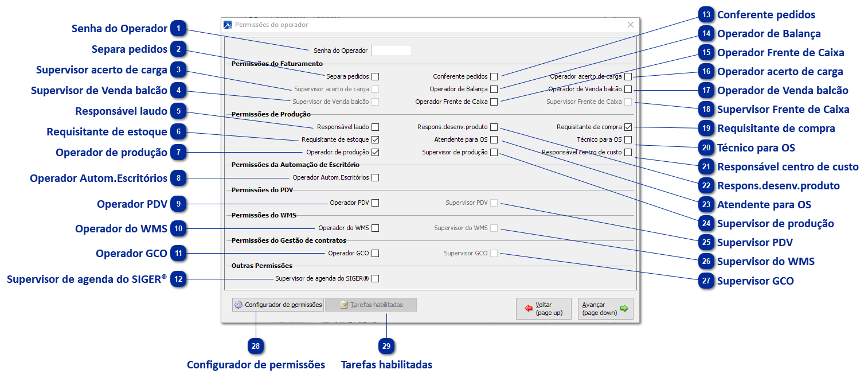Screen dimensions: 868x381
Task: Enable Operador de Balança permission
Action: [x=495, y=89]
